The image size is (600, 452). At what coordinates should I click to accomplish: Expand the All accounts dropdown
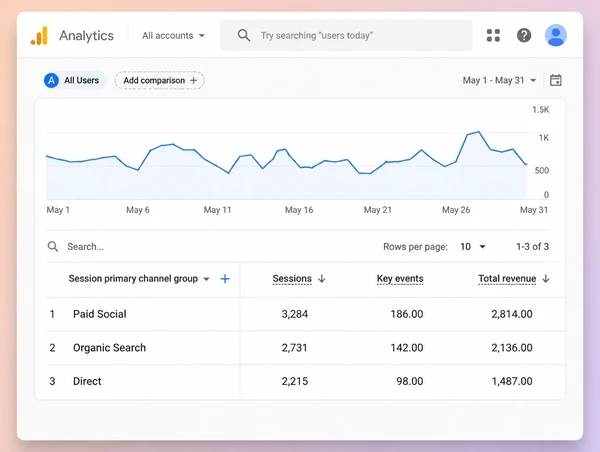pos(173,36)
